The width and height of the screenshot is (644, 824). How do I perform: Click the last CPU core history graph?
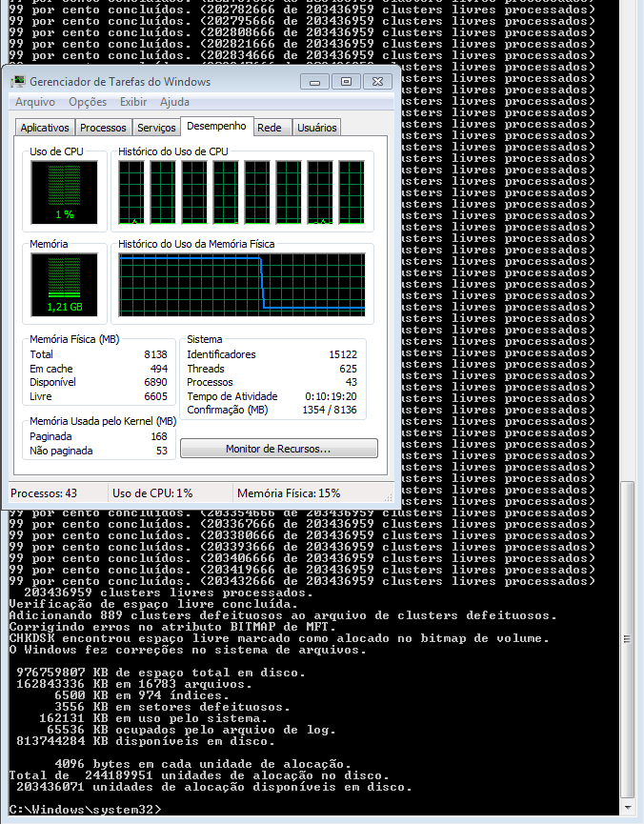[352, 192]
